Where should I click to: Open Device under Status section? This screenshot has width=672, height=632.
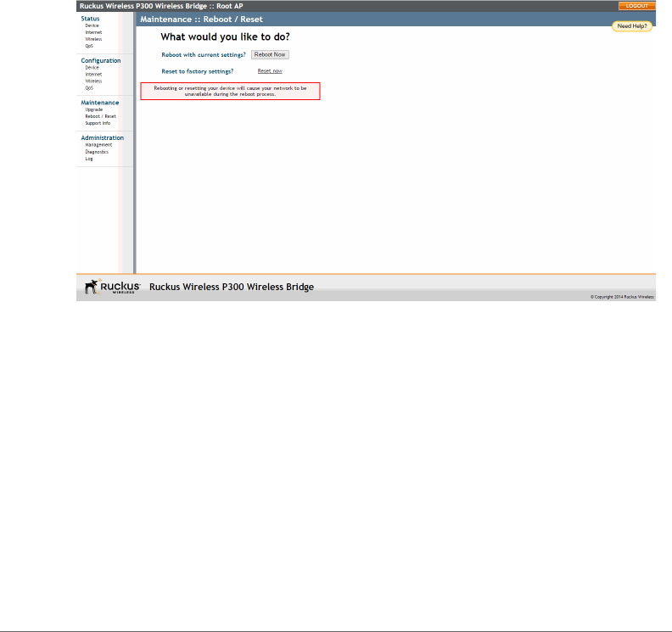92,25
